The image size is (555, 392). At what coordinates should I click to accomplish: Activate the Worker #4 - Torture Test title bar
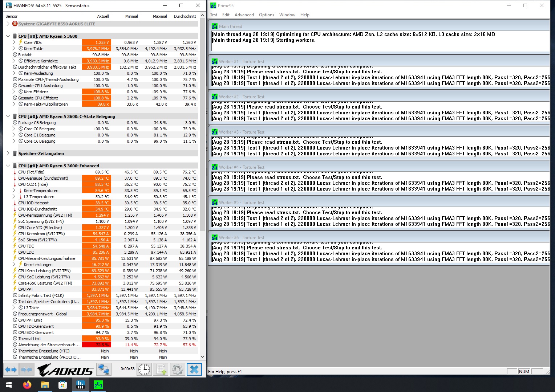[x=380, y=167]
